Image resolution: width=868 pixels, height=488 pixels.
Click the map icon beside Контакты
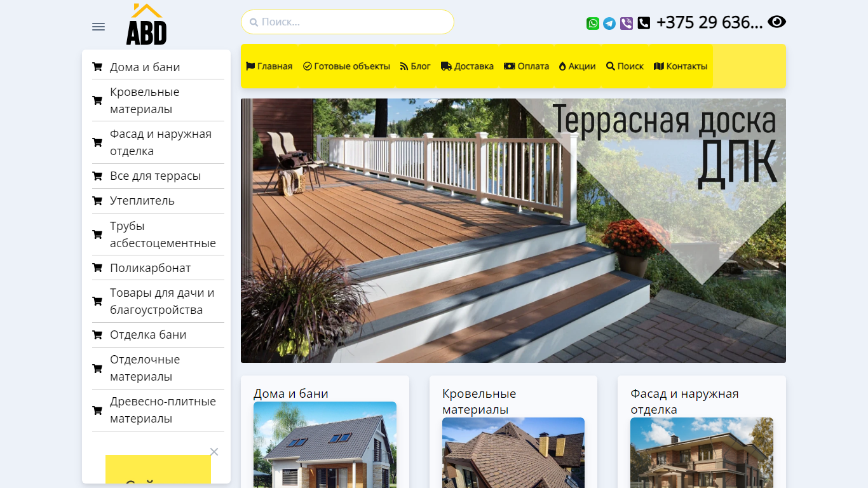(659, 66)
